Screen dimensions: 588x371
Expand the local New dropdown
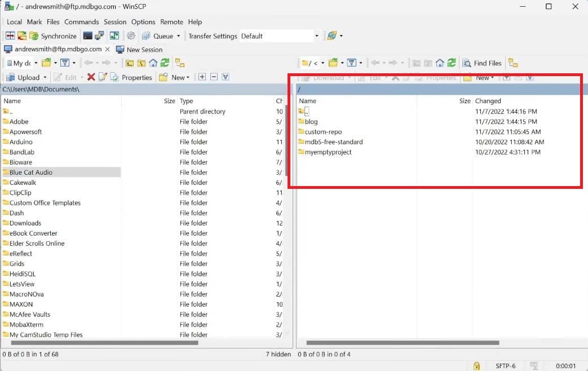pos(188,77)
